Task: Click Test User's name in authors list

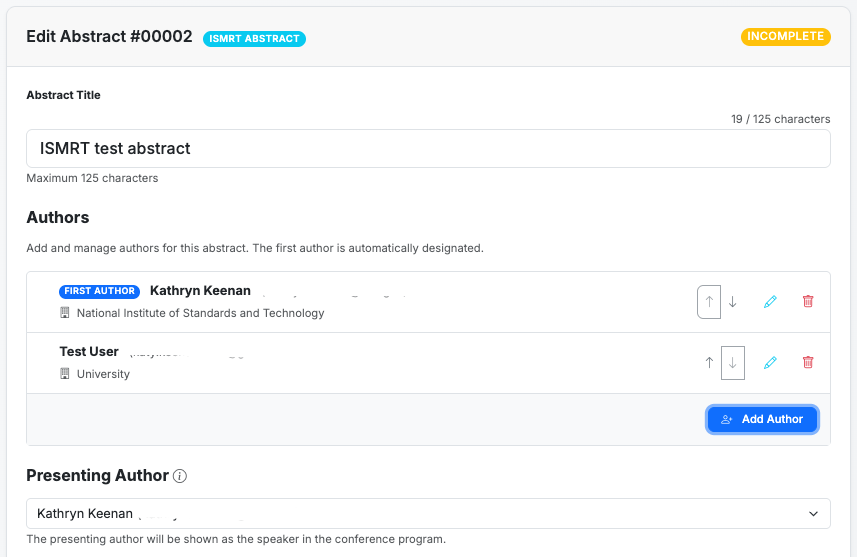Action: pos(89,352)
